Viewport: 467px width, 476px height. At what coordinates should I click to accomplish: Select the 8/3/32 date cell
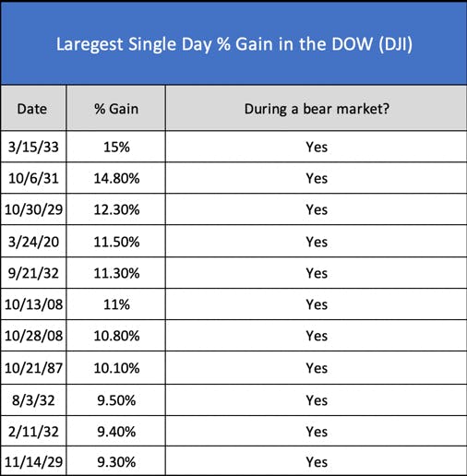click(33, 400)
